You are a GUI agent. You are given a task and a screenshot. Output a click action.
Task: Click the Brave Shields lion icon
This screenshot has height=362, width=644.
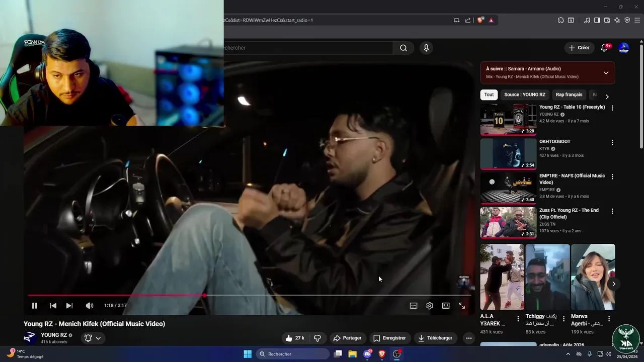pyautogui.click(x=480, y=20)
